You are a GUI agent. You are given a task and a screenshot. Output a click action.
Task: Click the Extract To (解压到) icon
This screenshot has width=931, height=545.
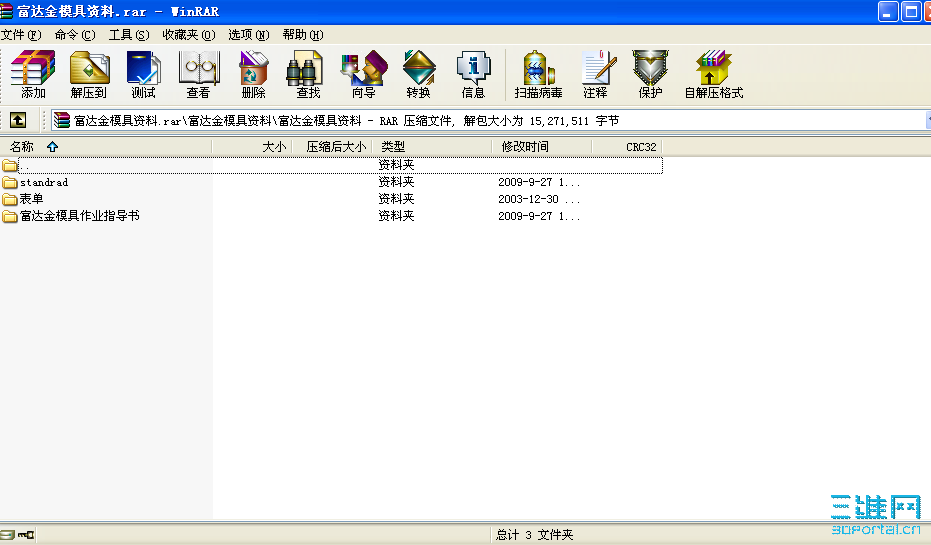[x=89, y=74]
